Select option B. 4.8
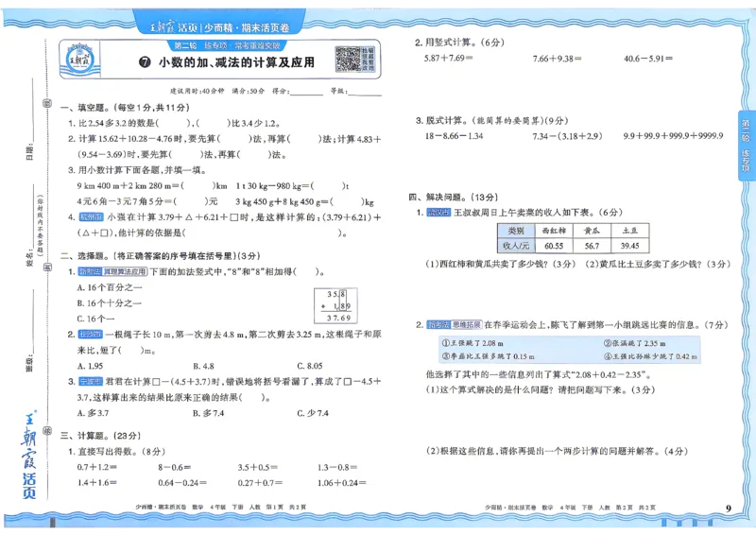756x535 pixels. coord(203,366)
